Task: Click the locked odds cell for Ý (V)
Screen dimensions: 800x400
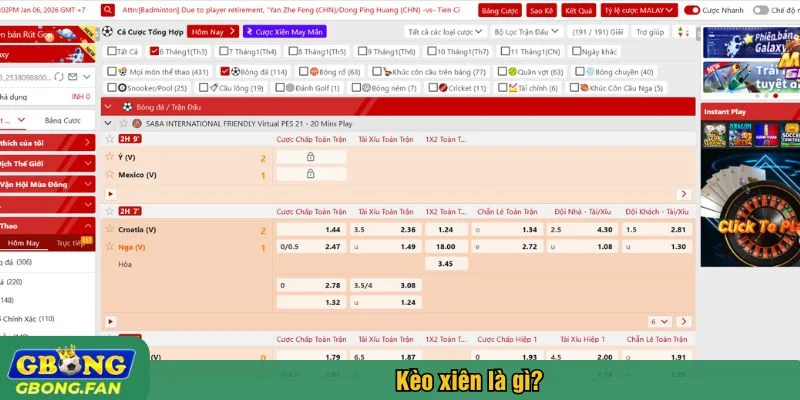Action: (311, 157)
